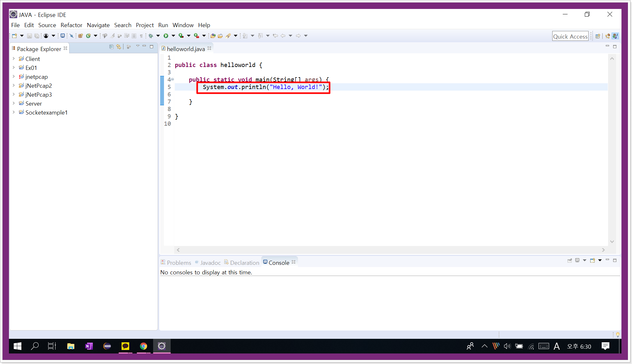The height and width of the screenshot is (364, 632).
Task: Click Collapse All in Package Explorer
Action: 111,47
